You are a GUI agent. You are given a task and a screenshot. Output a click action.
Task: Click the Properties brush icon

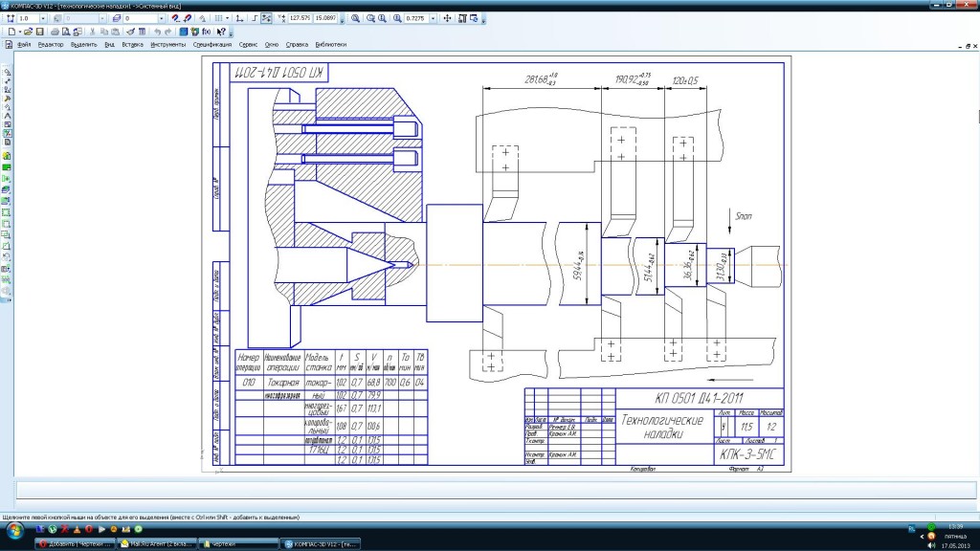130,32
